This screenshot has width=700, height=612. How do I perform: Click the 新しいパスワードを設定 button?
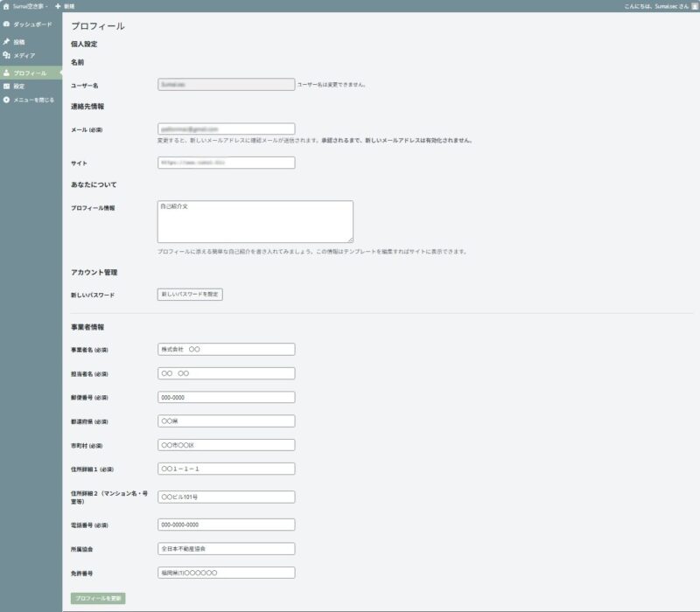[x=190, y=295]
